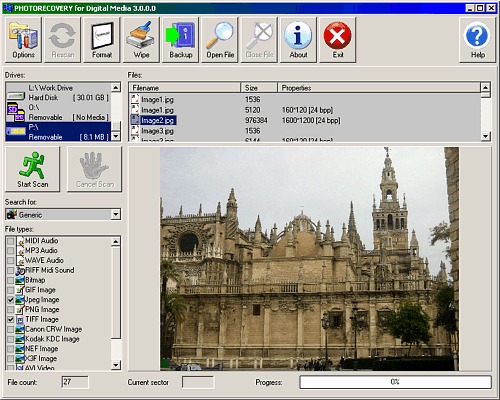Click the Progress bar showing 0%
This screenshot has width=500, height=400.
pos(395,382)
